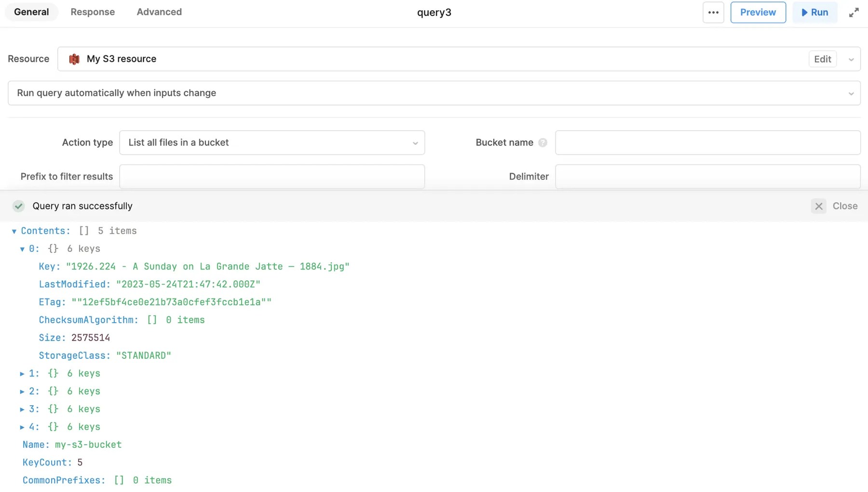Click the S3 resource icon beside My S3 resource

click(73, 59)
